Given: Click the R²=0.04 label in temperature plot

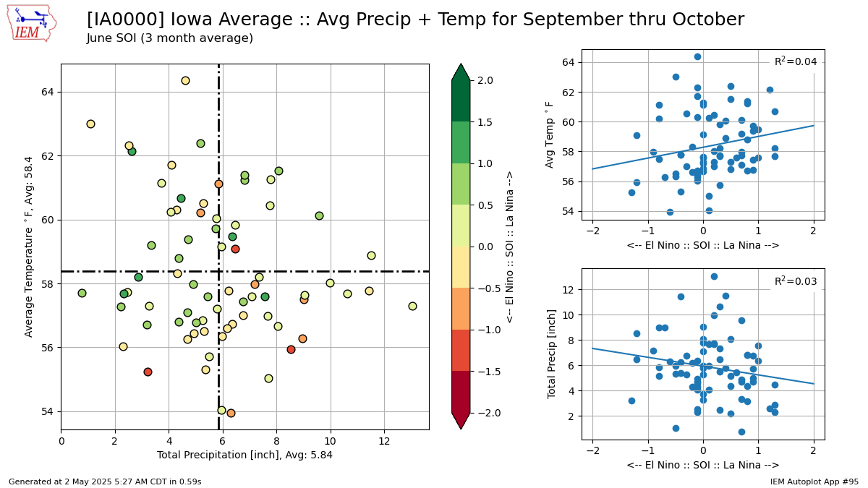Looking at the screenshot, I should 796,61.
